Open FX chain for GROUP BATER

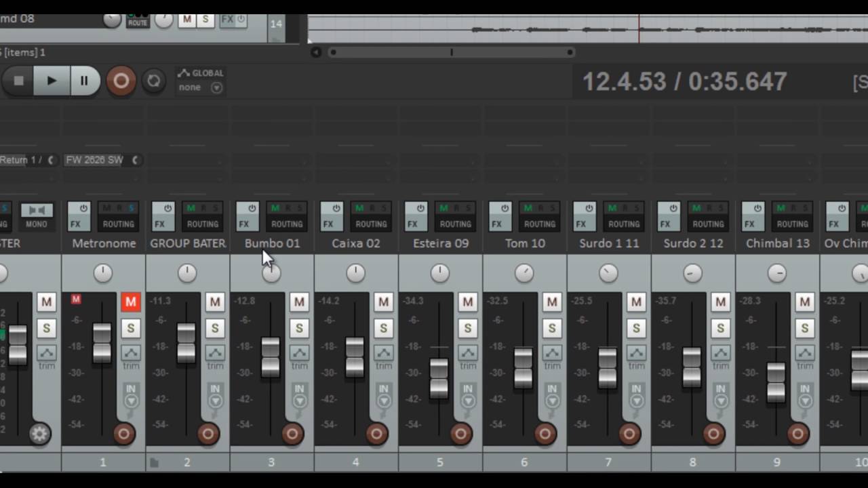[x=159, y=224]
